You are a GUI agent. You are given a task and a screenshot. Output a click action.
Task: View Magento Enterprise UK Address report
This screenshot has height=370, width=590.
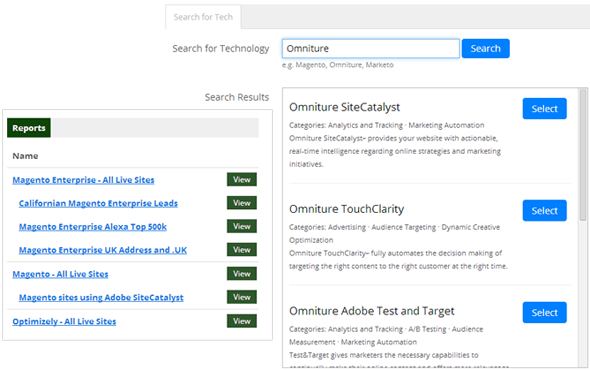click(x=242, y=250)
